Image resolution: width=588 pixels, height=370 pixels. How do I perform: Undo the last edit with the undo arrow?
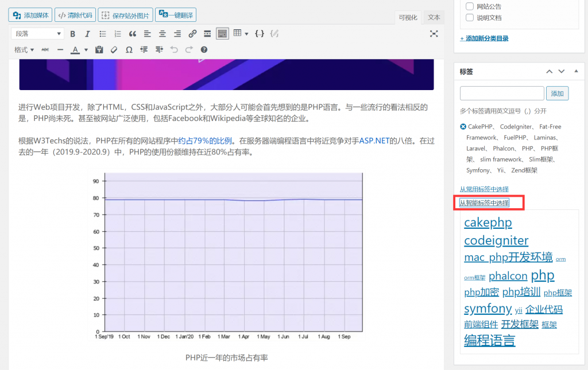point(173,49)
